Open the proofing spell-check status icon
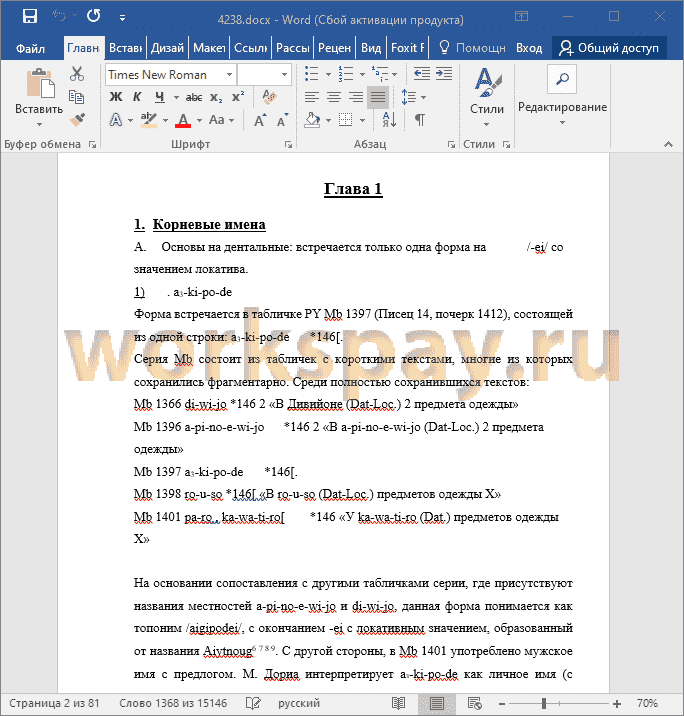 pyautogui.click(x=253, y=703)
